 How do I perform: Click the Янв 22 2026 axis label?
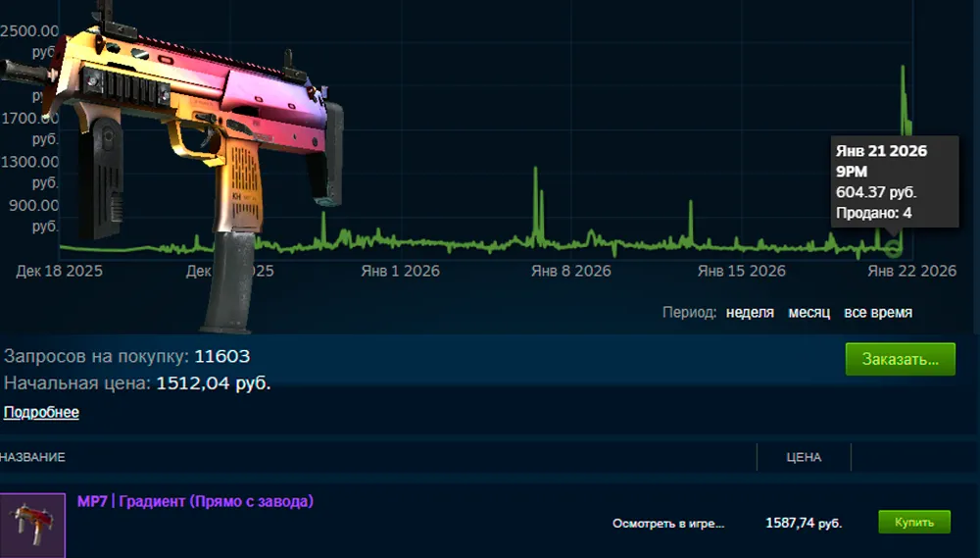(x=911, y=271)
